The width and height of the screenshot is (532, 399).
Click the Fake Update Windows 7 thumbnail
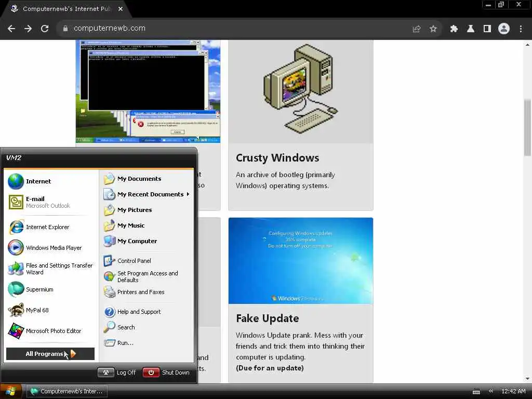tap(301, 261)
